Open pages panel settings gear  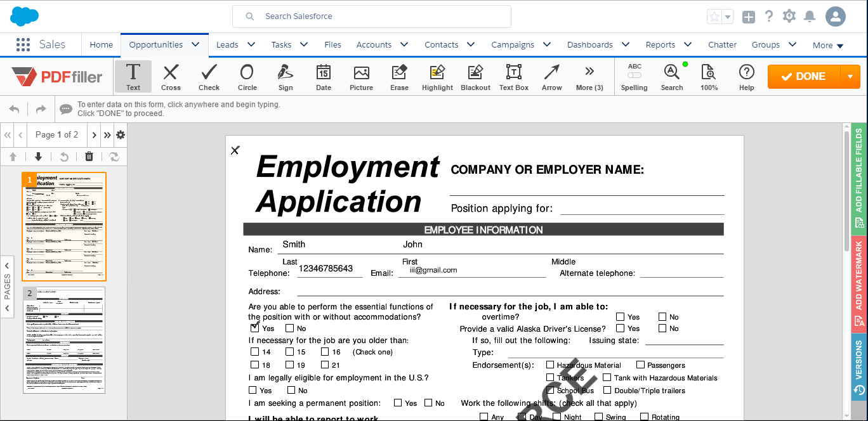click(121, 134)
